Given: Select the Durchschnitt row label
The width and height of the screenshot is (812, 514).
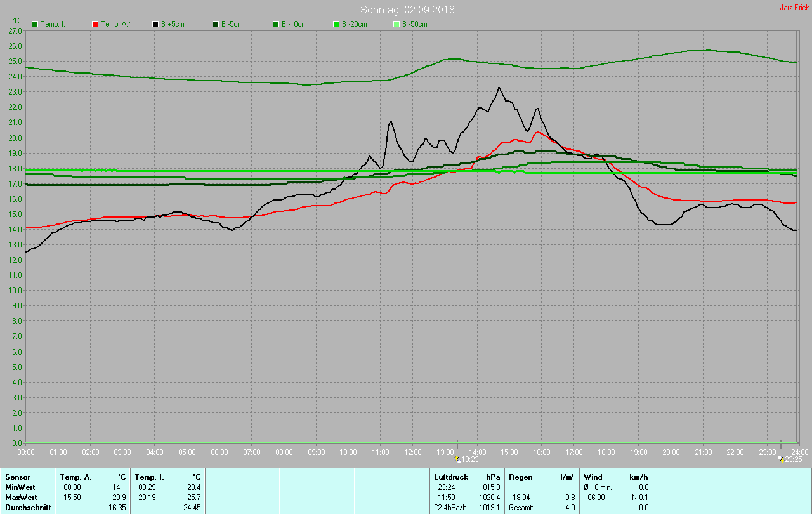Looking at the screenshot, I should click(28, 508).
